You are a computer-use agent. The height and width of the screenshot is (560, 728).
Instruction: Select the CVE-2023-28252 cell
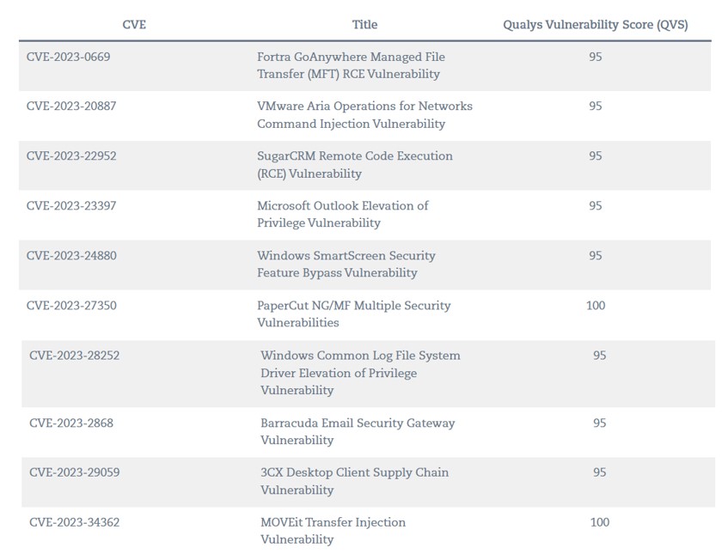(x=74, y=356)
